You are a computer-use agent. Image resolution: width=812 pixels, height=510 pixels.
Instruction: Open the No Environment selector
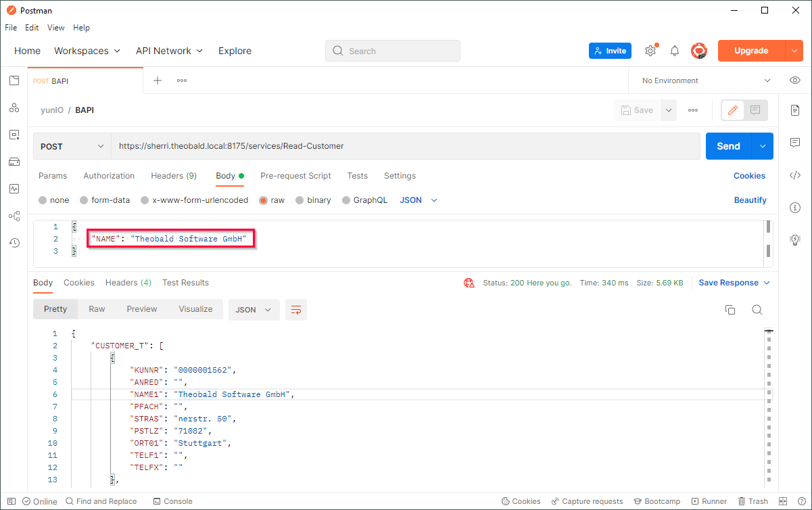[706, 80]
